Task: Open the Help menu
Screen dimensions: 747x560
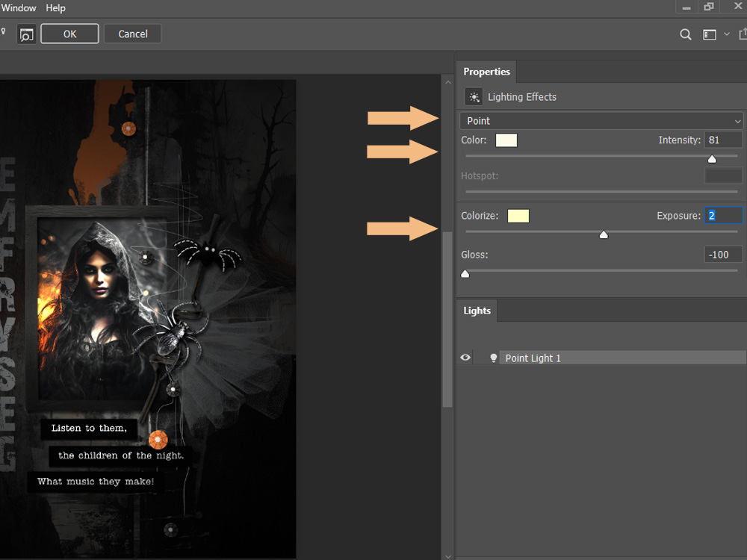Action: (55, 7)
